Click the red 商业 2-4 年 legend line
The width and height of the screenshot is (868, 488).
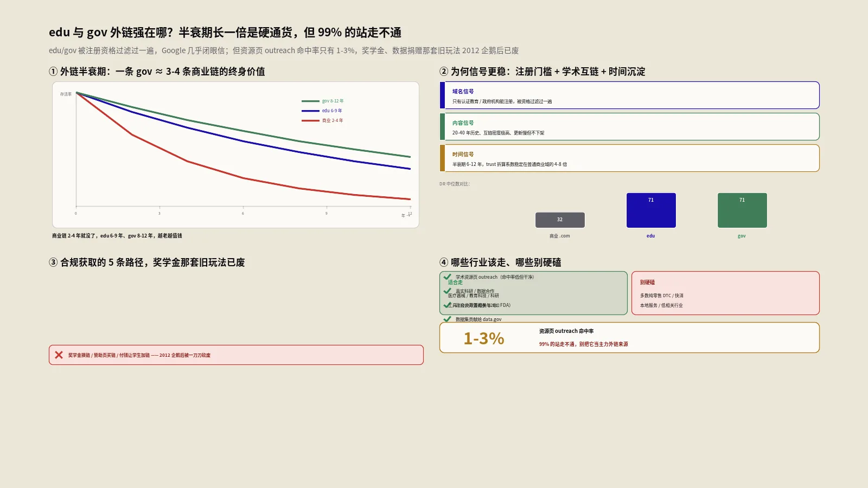[x=310, y=120]
